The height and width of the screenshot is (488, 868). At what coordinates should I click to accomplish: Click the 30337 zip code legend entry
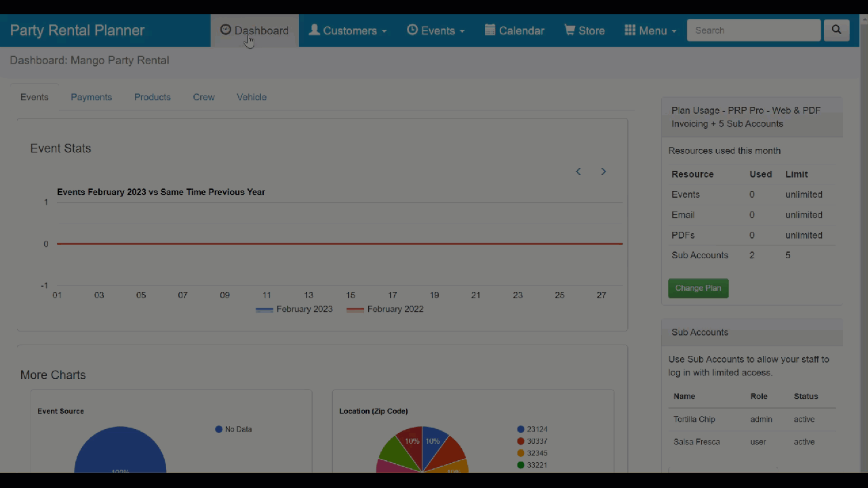pyautogui.click(x=532, y=441)
